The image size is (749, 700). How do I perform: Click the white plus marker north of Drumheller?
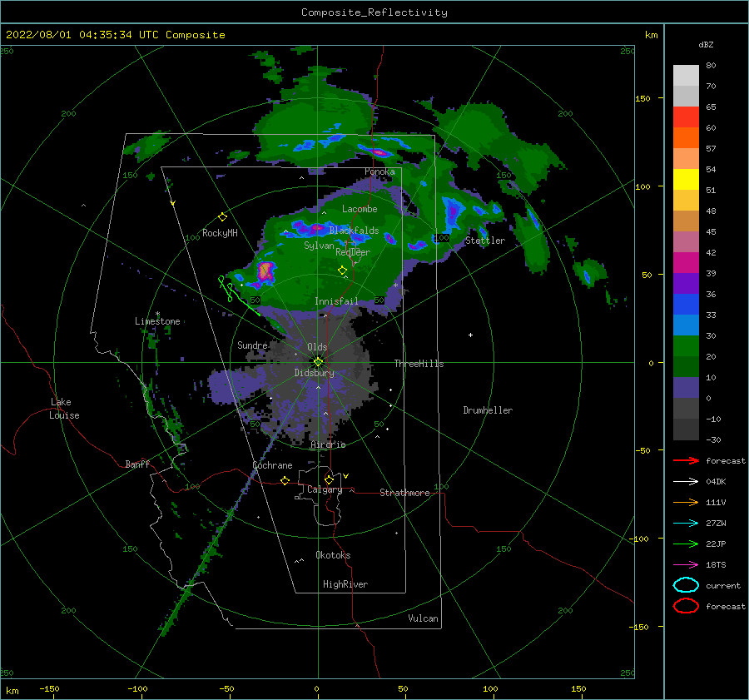(x=470, y=335)
